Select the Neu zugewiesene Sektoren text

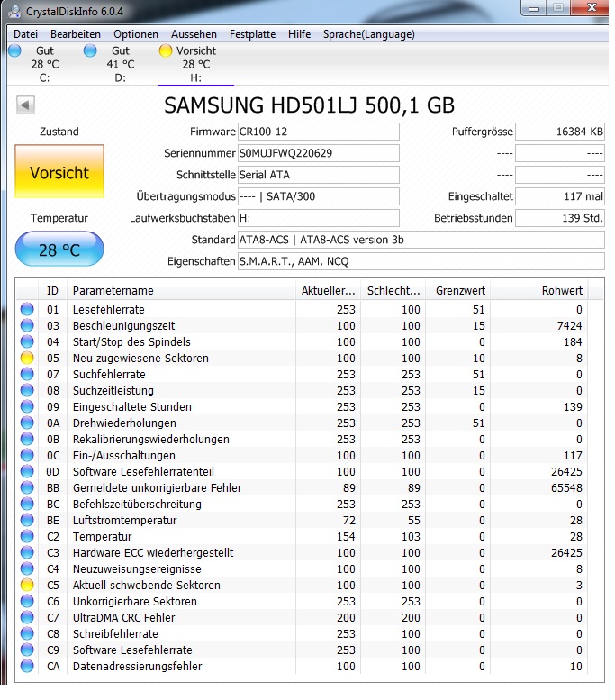click(140, 358)
